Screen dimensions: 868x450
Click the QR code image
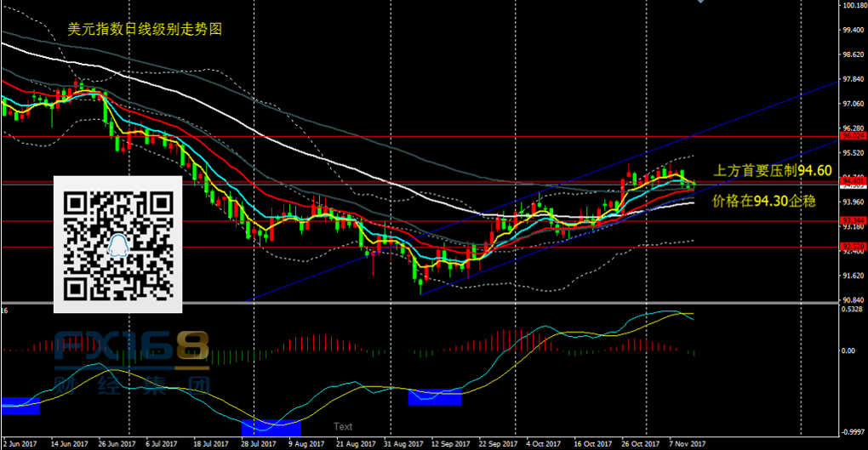click(x=117, y=244)
